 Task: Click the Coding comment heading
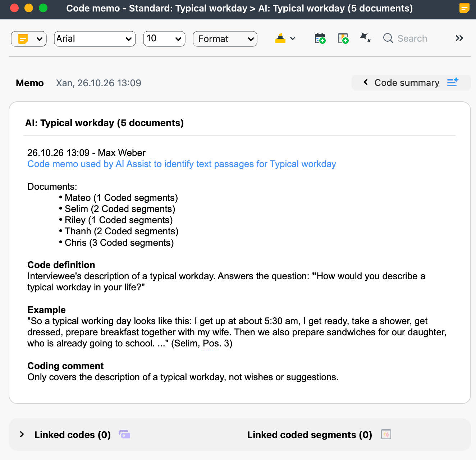[65, 366]
